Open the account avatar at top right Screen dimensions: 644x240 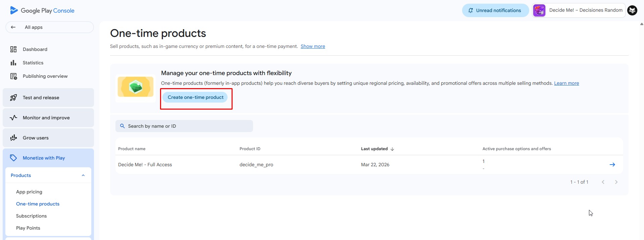point(632,10)
